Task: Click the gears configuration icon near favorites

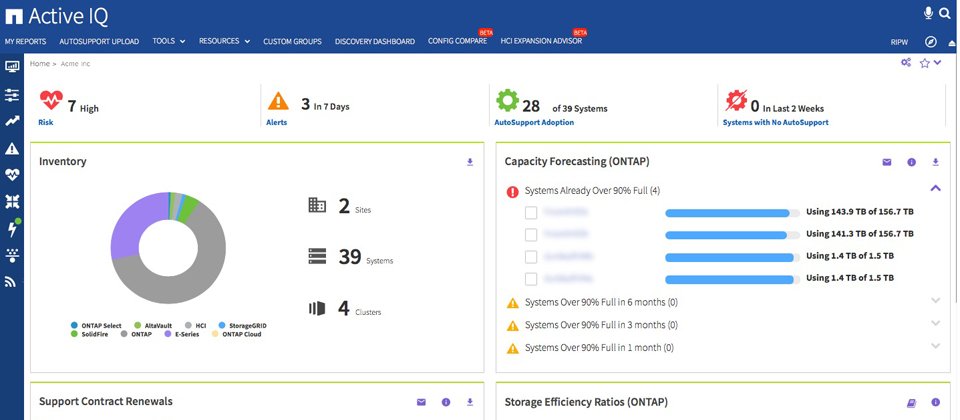Action: 906,62
